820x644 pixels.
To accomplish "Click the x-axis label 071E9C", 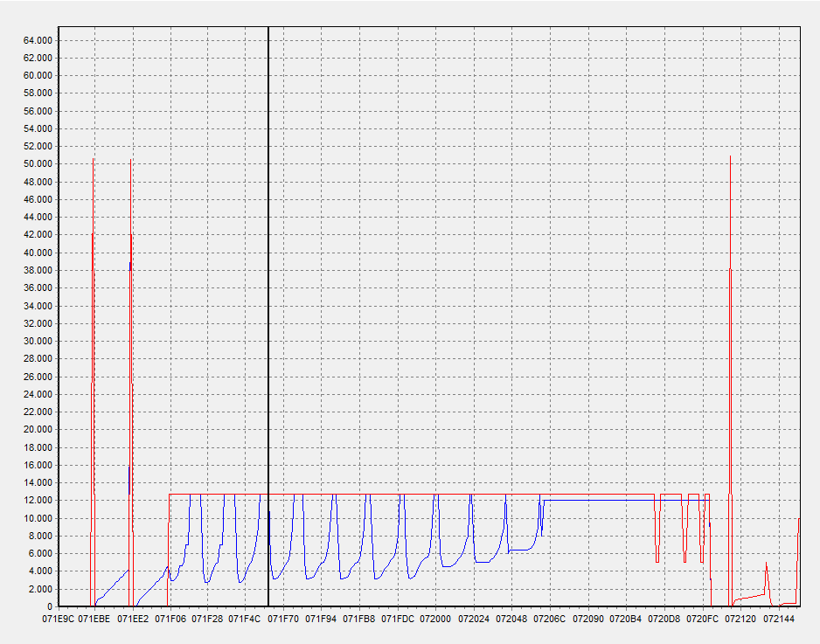I will [57, 619].
